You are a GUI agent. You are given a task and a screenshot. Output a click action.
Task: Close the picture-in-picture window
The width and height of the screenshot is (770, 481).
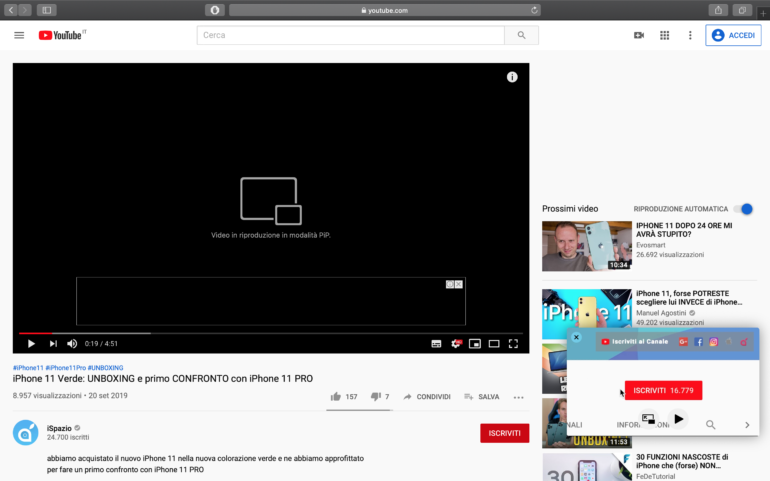click(577, 338)
